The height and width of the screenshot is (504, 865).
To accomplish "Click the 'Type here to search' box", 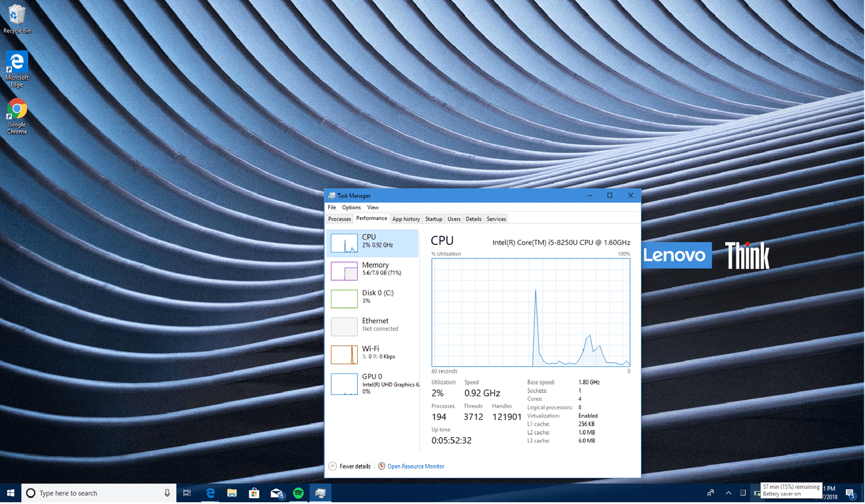I will [98, 493].
